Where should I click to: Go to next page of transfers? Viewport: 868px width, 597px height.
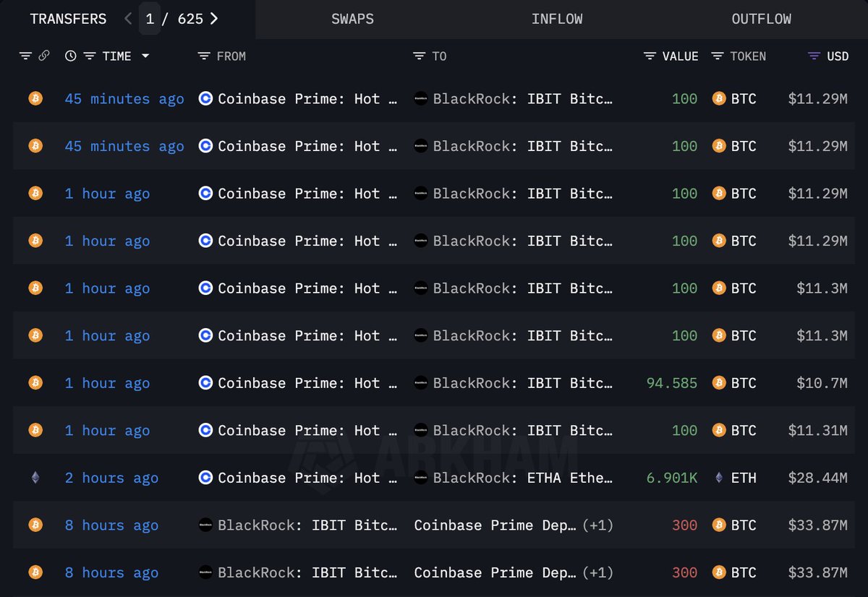pyautogui.click(x=213, y=19)
